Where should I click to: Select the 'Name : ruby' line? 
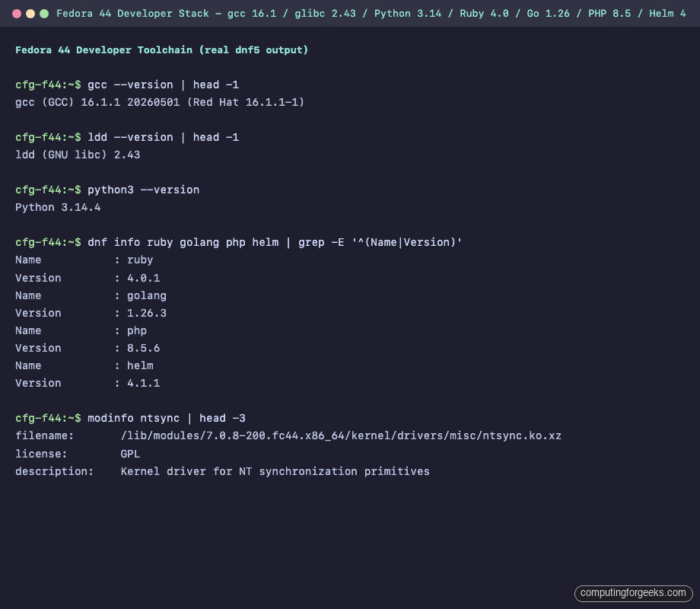pyautogui.click(x=84, y=260)
